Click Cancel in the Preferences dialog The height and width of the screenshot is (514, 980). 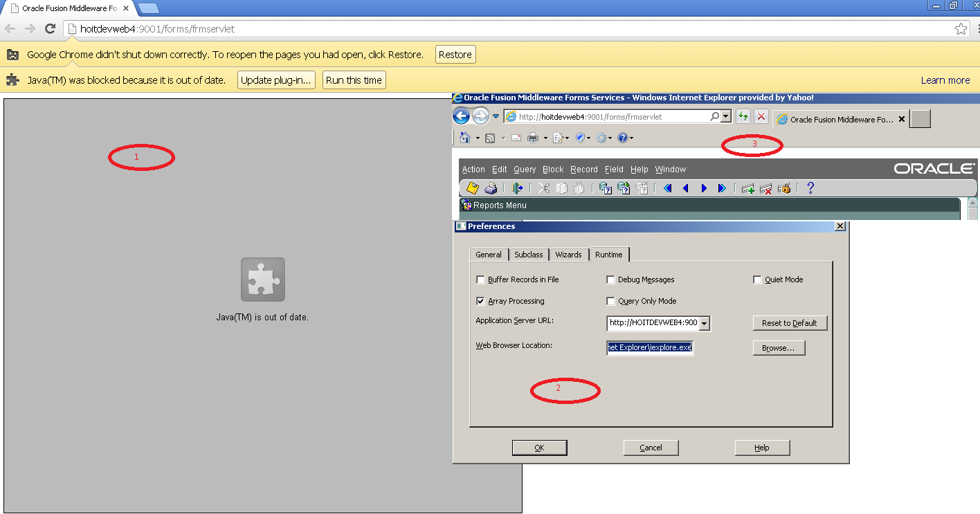(651, 448)
